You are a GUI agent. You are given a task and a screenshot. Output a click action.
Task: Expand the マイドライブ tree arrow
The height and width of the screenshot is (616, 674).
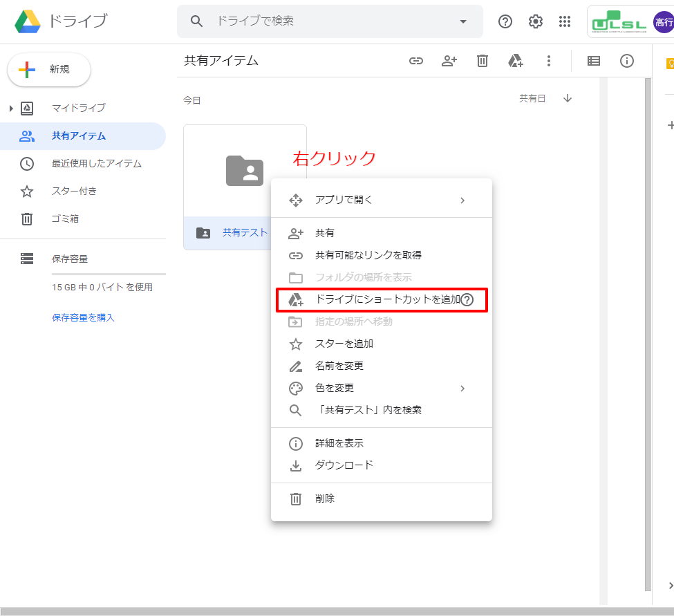(11, 108)
